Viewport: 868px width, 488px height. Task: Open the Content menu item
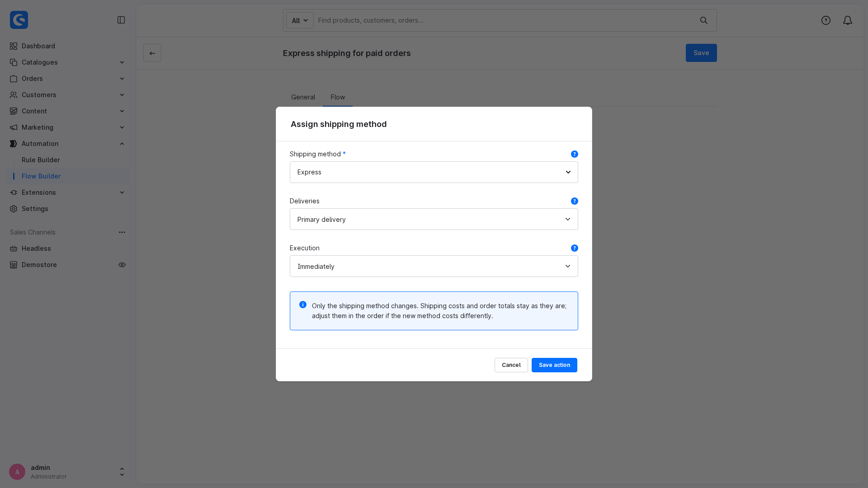tap(68, 111)
